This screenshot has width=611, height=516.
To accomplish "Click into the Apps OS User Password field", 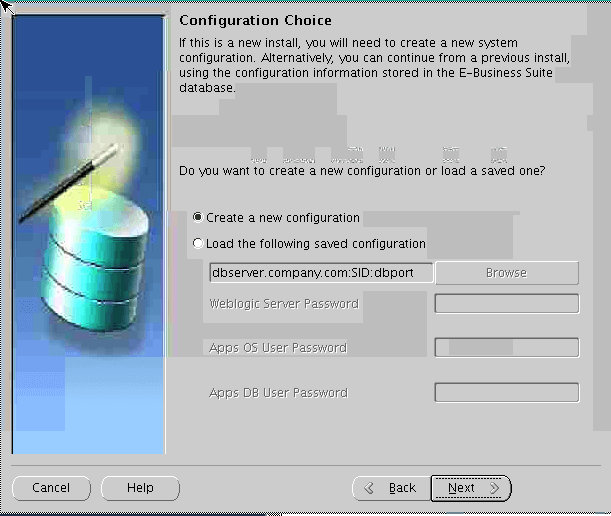I will tap(506, 348).
